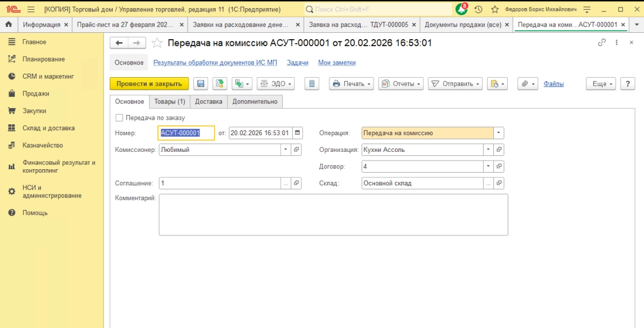Post document with green arrow icon
Viewport: 644px width, 328px height.
pyautogui.click(x=220, y=84)
